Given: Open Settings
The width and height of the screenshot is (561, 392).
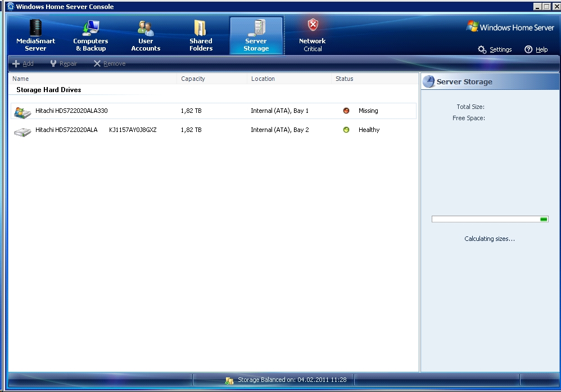Looking at the screenshot, I should (x=495, y=49).
